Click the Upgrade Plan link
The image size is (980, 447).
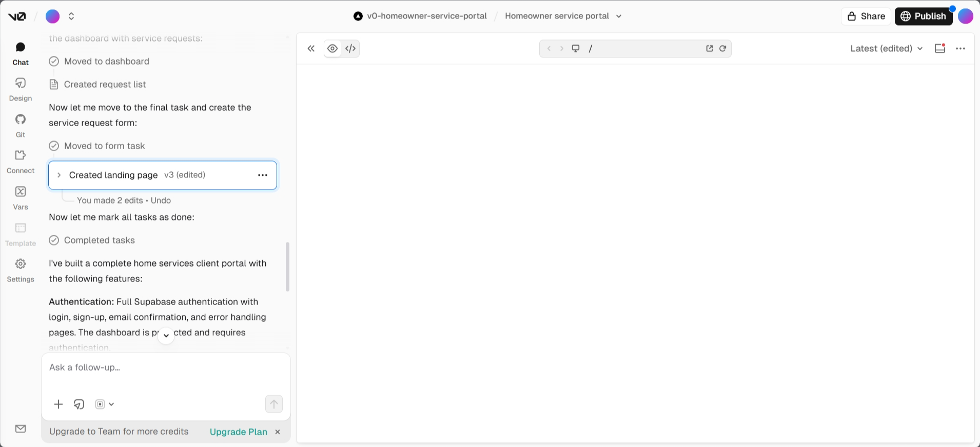point(239,432)
